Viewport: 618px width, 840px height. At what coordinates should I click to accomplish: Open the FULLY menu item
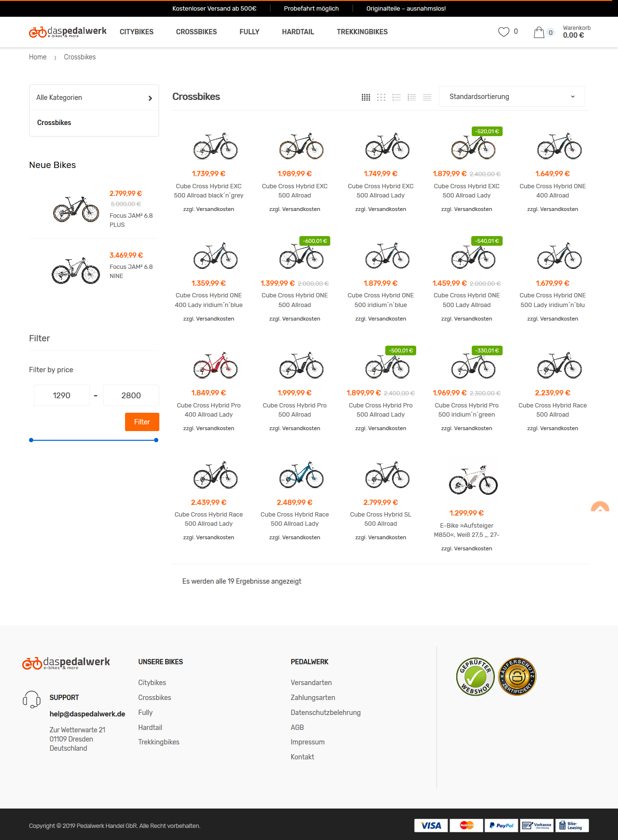[249, 32]
